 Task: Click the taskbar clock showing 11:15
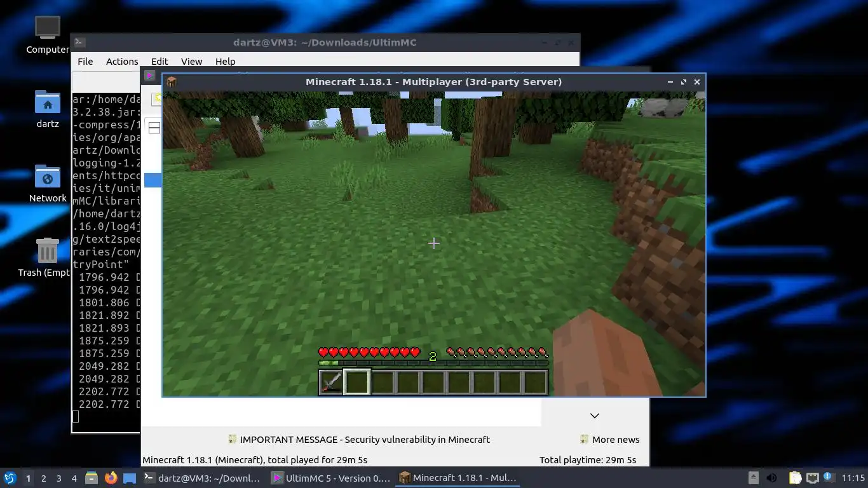853,478
